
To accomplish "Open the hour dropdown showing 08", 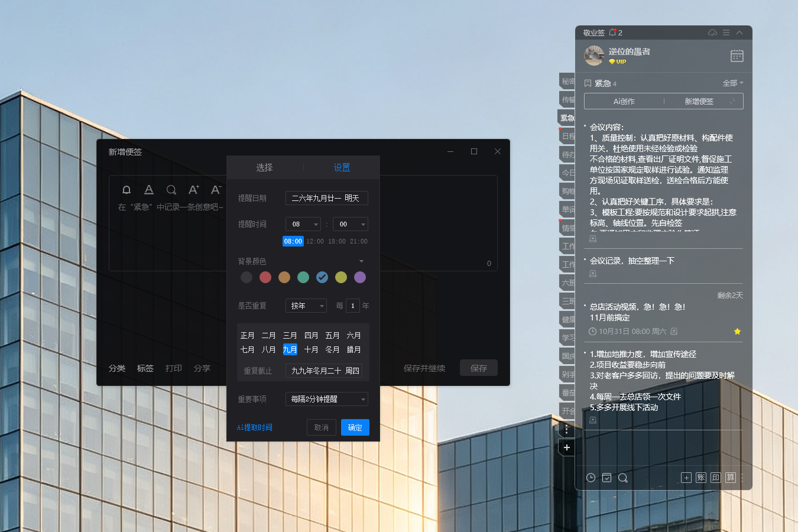I will point(303,224).
